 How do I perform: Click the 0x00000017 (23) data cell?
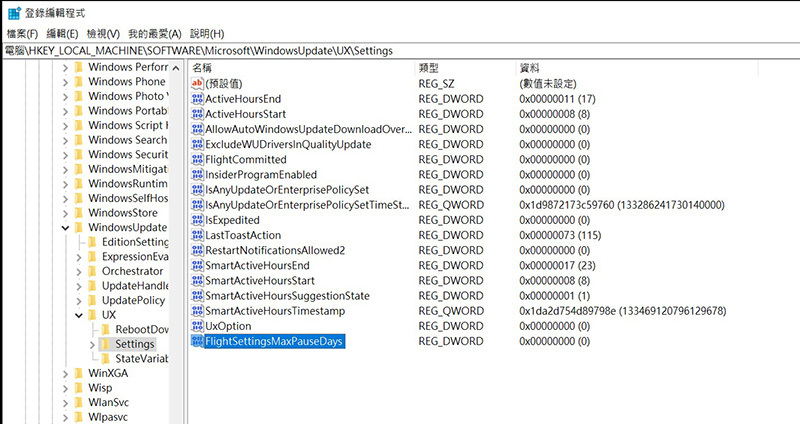tap(557, 265)
